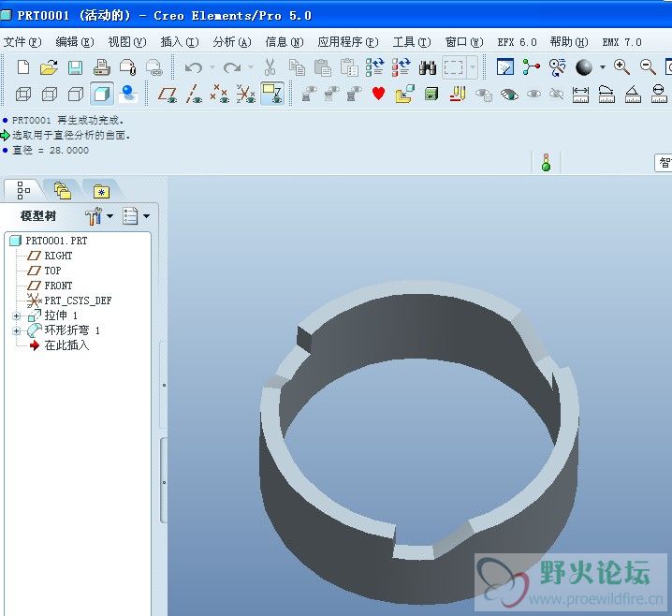Click the teal eye visibility icon
672x616 pixels.
click(x=509, y=94)
